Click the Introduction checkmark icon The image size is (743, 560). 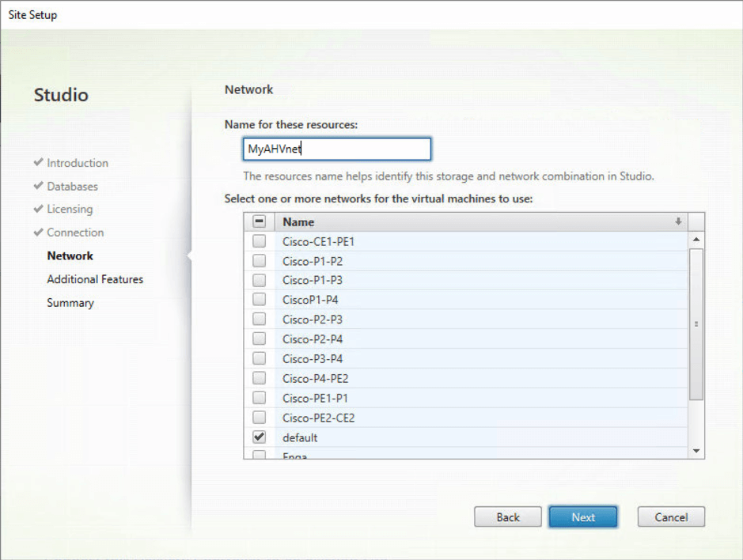pos(39,162)
